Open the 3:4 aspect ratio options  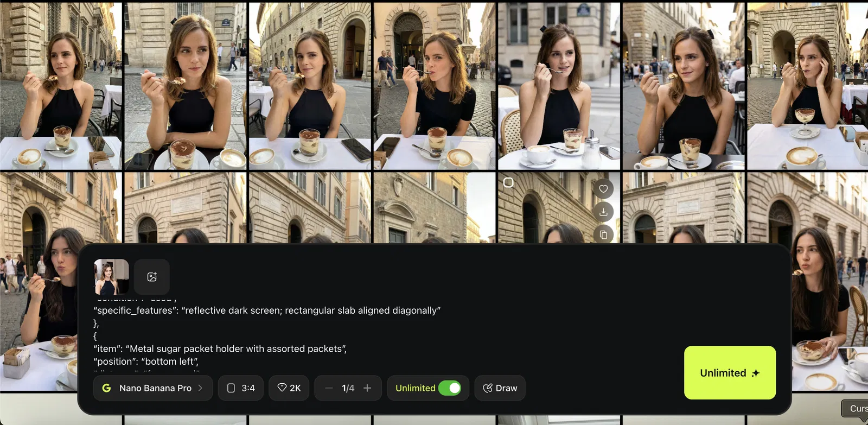(241, 388)
